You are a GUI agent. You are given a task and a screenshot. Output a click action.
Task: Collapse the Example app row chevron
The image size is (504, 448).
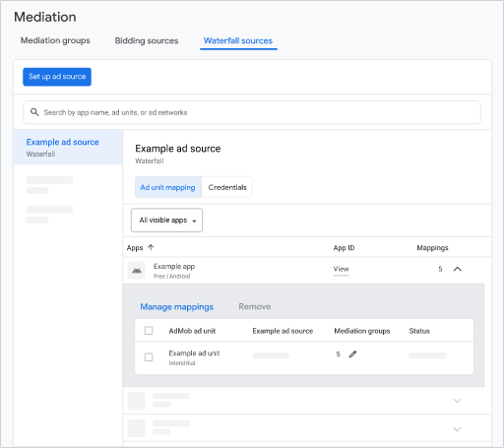point(458,269)
